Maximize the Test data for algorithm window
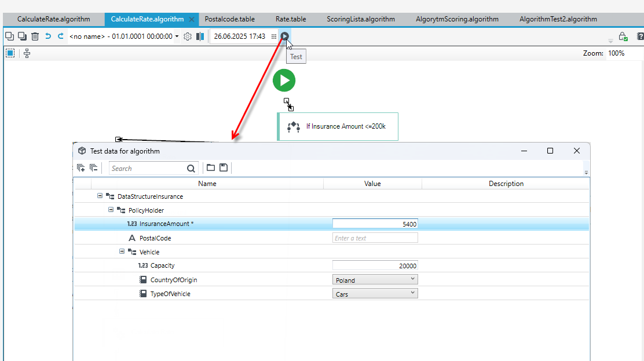The image size is (644, 361). pos(550,151)
